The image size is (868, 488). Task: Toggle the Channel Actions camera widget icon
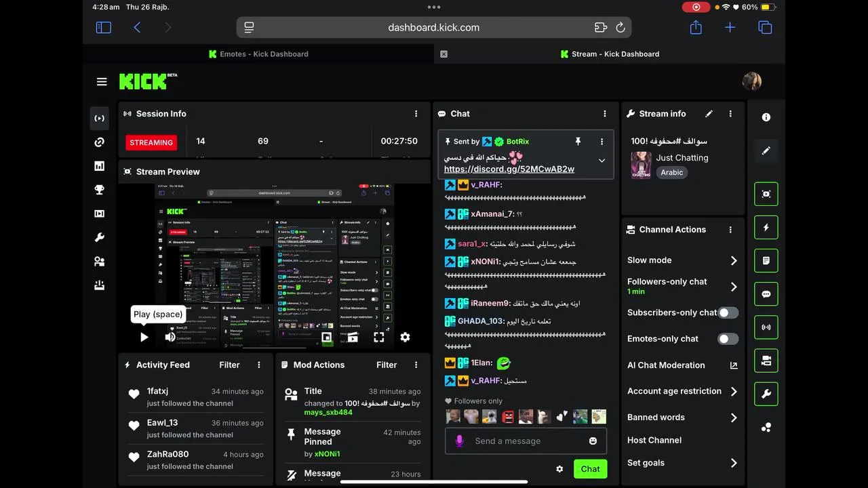[x=766, y=361]
